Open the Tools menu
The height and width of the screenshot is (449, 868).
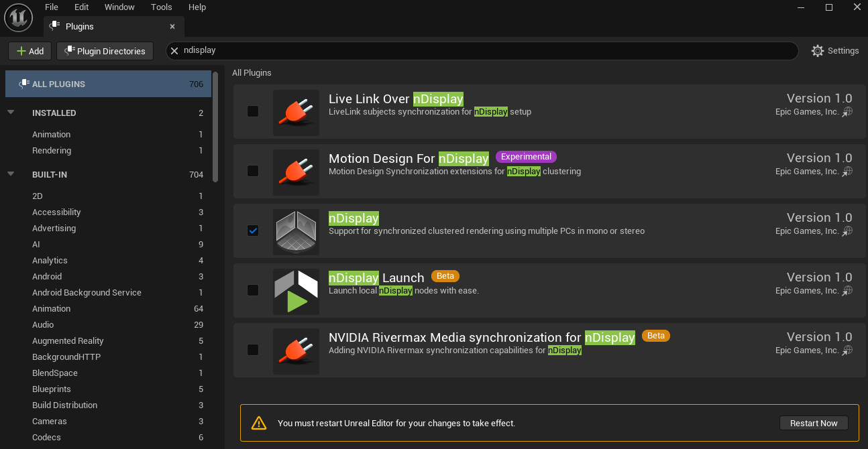click(162, 7)
